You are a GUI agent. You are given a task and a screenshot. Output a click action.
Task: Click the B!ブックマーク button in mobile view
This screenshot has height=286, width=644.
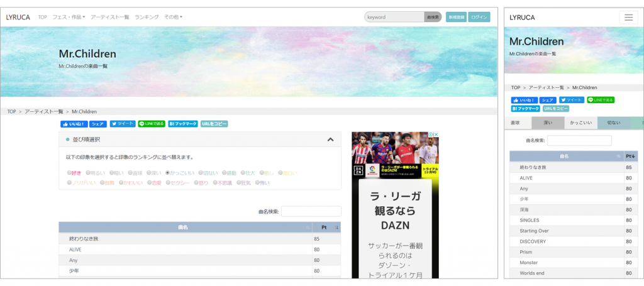[x=526, y=109]
